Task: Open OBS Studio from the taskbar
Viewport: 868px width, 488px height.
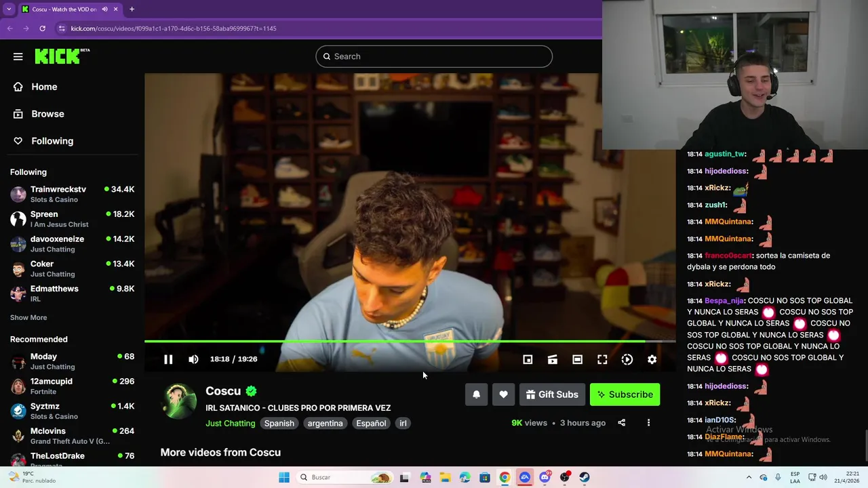Action: [x=565, y=477]
